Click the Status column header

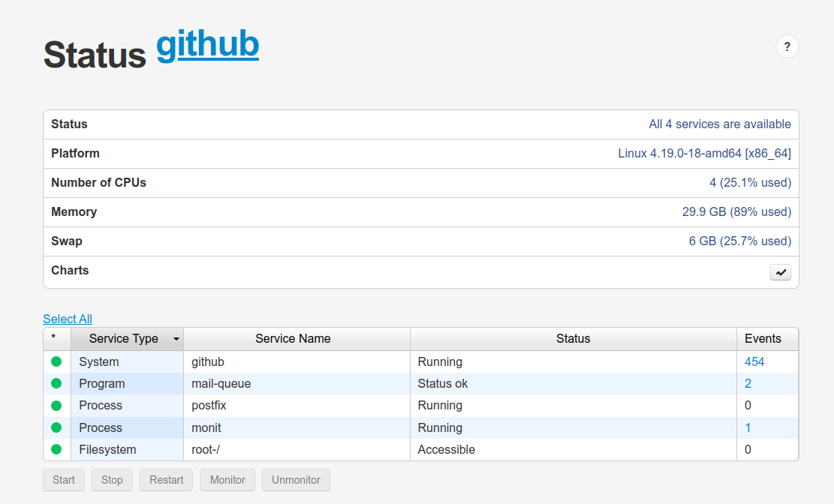(x=573, y=339)
